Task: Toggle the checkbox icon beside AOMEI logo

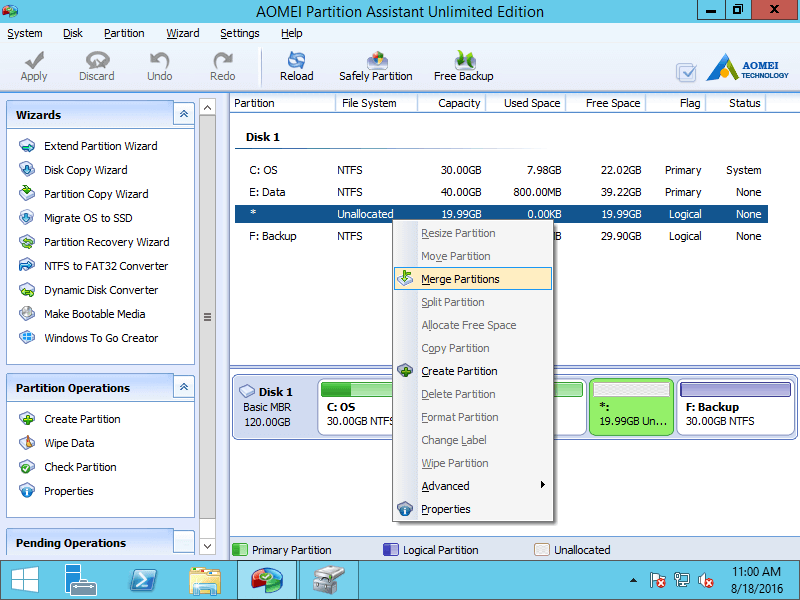Action: click(686, 72)
